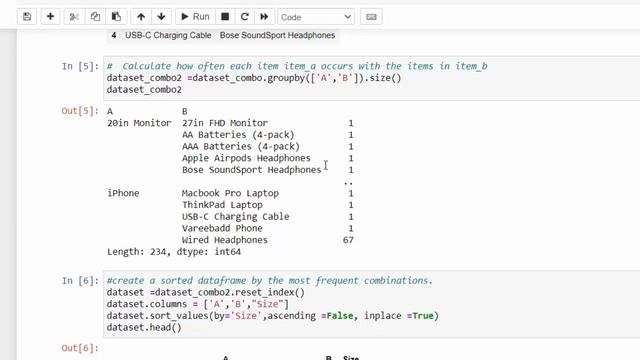This screenshot has width=640, height=360.
Task: Click 'Wired Headphones' row
Action: (225, 240)
